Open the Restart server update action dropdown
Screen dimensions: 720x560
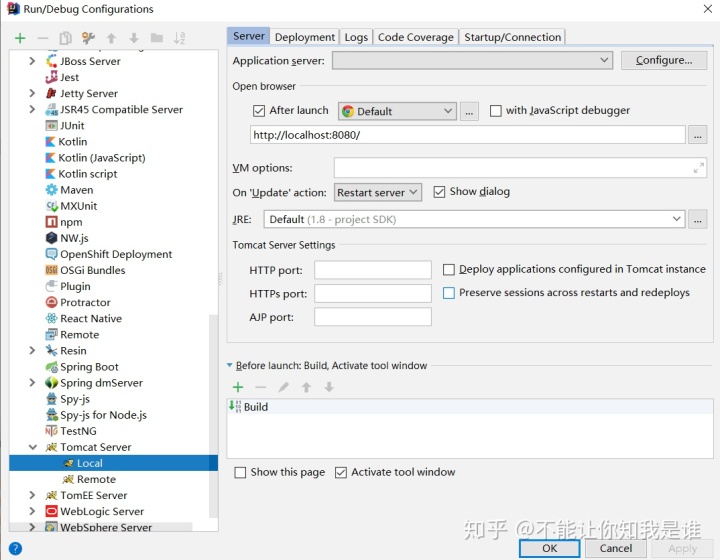[x=377, y=192]
